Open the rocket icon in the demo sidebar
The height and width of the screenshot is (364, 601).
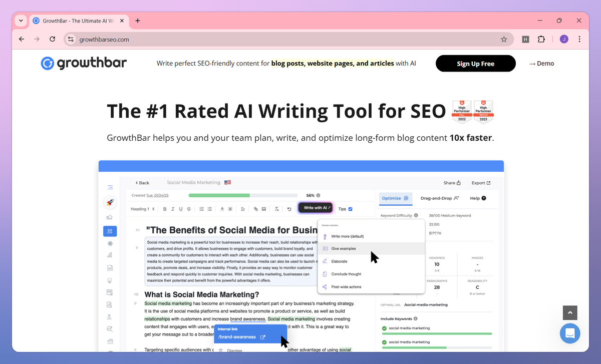pos(110,202)
